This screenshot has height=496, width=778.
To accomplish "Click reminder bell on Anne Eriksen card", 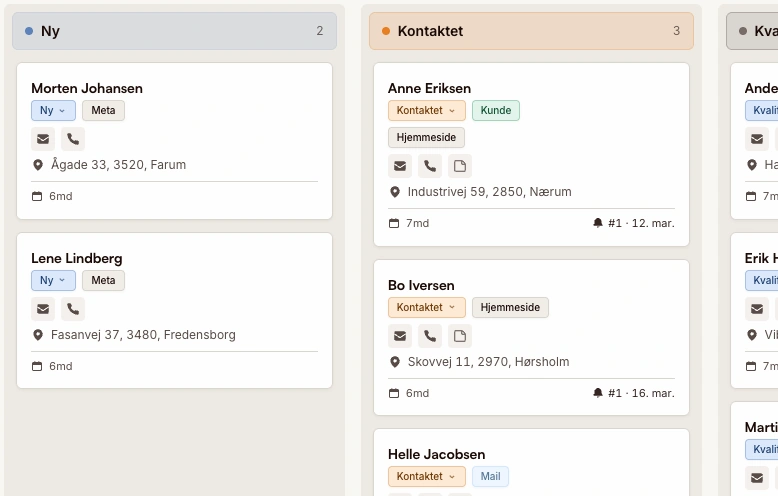I will click(598, 223).
